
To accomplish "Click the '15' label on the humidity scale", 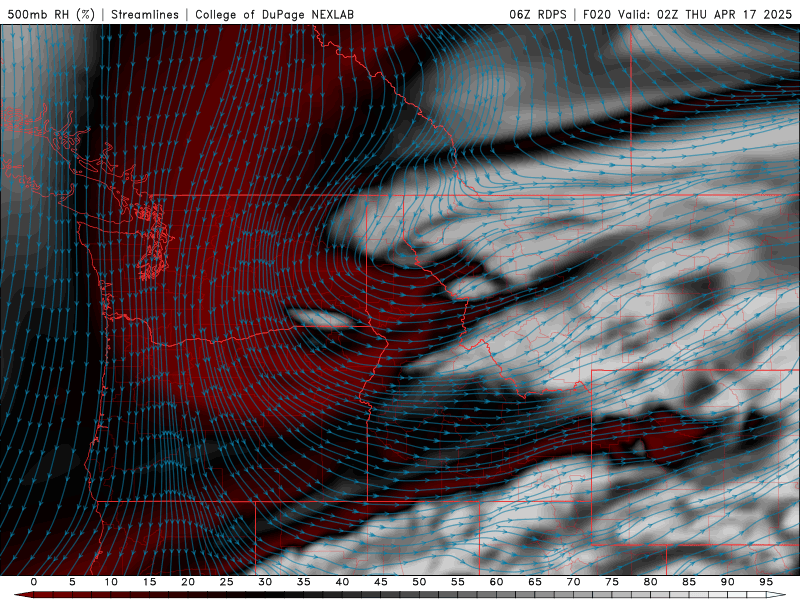I will coord(149,582).
